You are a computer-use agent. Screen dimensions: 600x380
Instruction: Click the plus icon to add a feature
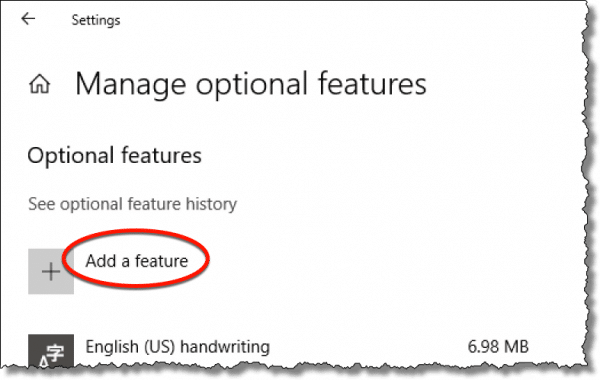tap(51, 272)
